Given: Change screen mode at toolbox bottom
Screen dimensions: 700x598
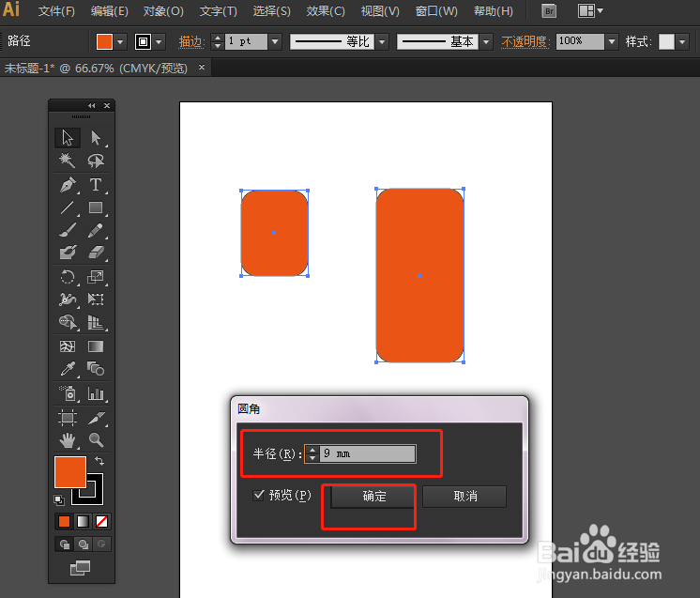Looking at the screenshot, I should 81,568.
